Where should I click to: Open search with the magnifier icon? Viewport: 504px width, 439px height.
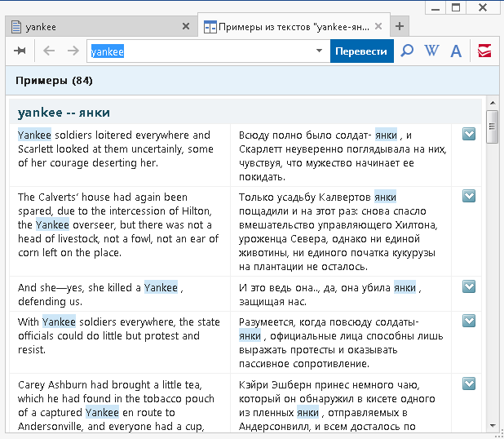point(407,51)
